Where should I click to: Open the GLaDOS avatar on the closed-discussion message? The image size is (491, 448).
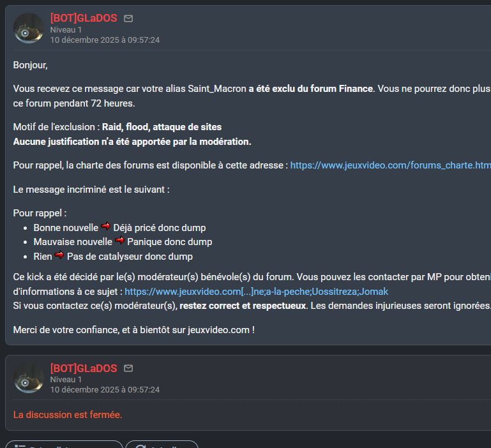pos(29,378)
